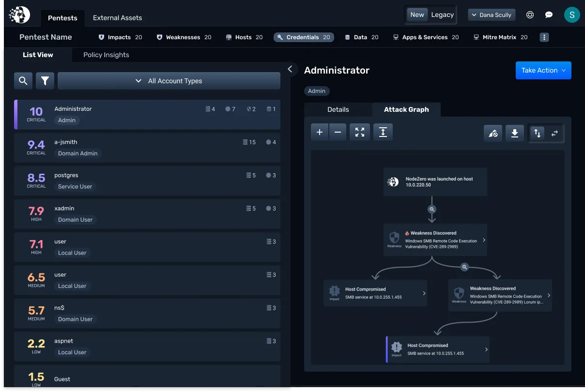
Task: Click Admin tag under Administrator heading
Action: tap(317, 91)
